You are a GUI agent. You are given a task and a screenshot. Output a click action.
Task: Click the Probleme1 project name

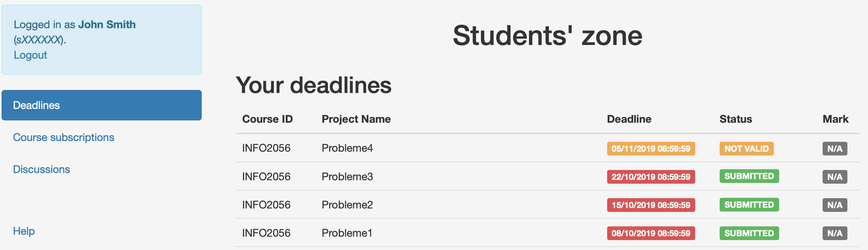(347, 233)
